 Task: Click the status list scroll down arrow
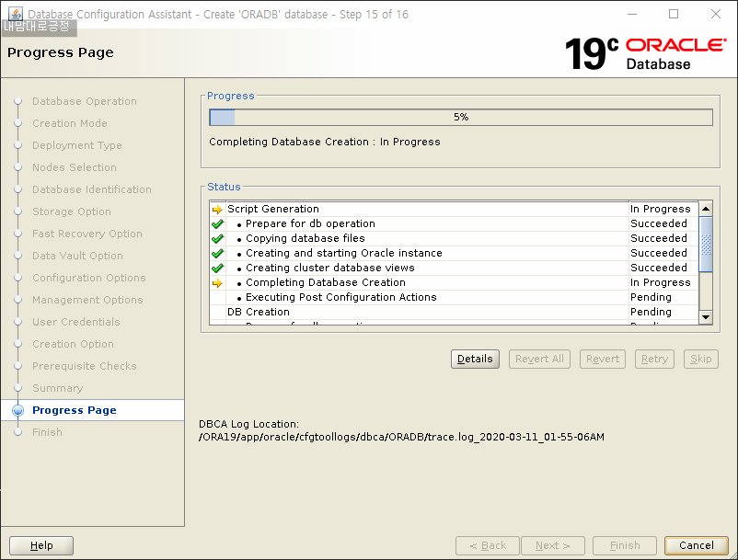click(x=706, y=317)
